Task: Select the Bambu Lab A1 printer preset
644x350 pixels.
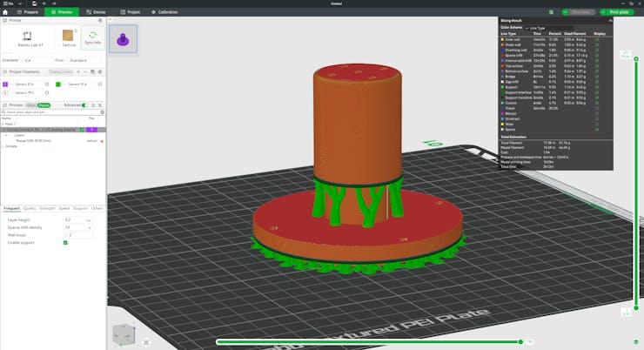Action: (x=28, y=38)
